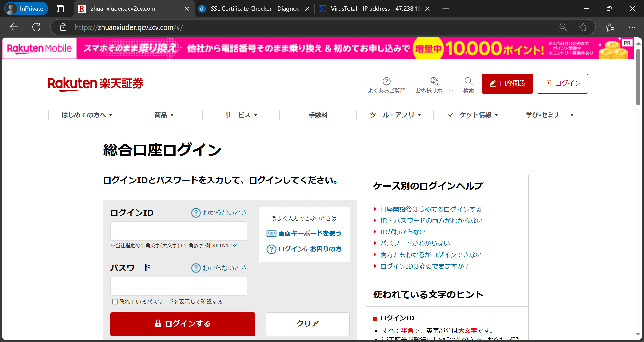Screen dimensions: 644x342
Task: Click the scrollbar down arrow
Action: [638, 334]
